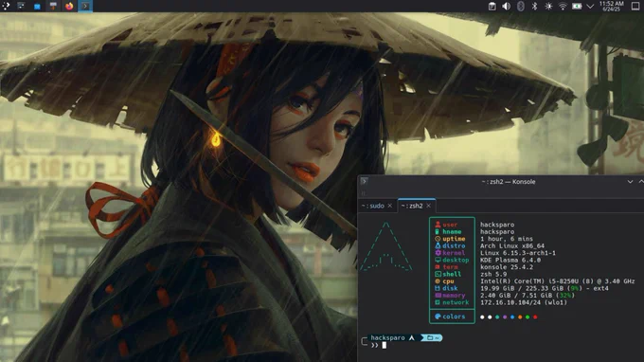Open the clock showing 11:52 AM
The image size is (644, 362).
[x=611, y=6]
